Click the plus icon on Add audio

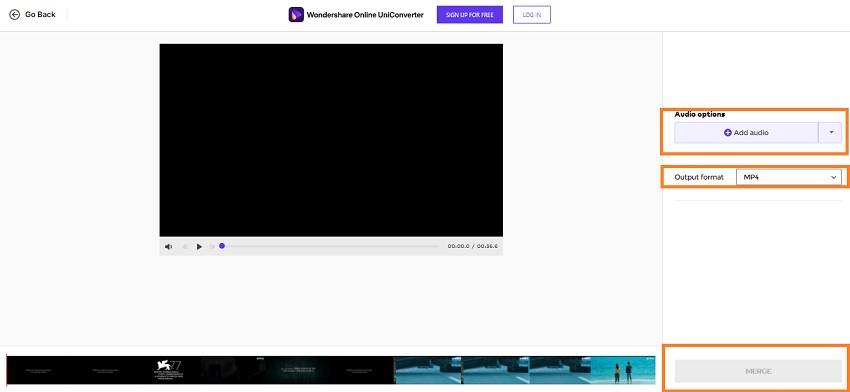(x=727, y=132)
